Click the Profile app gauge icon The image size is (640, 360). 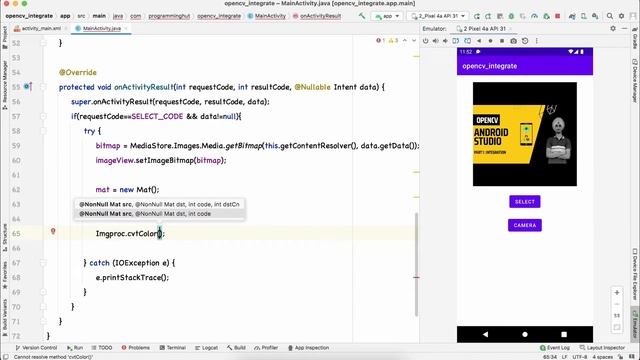click(x=534, y=16)
